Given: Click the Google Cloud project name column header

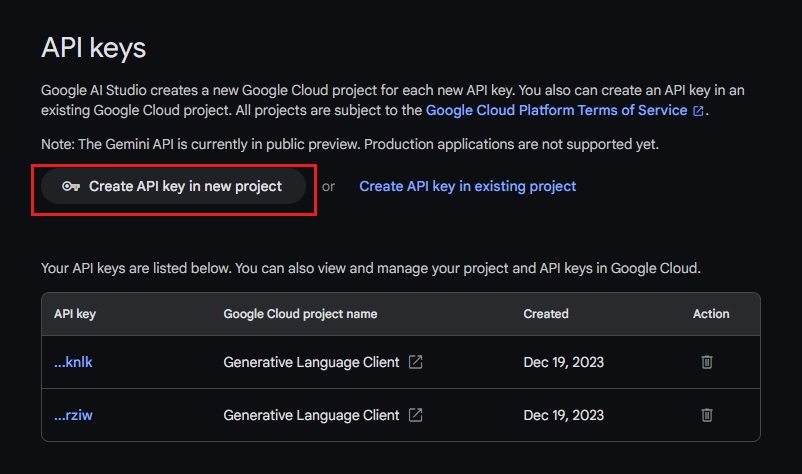Looking at the screenshot, I should point(300,314).
